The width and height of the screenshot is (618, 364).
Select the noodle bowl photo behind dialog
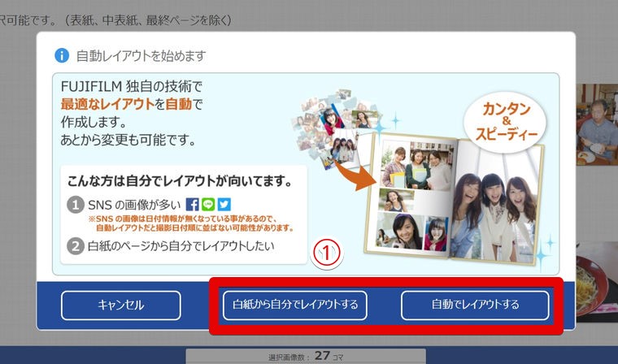point(597,282)
